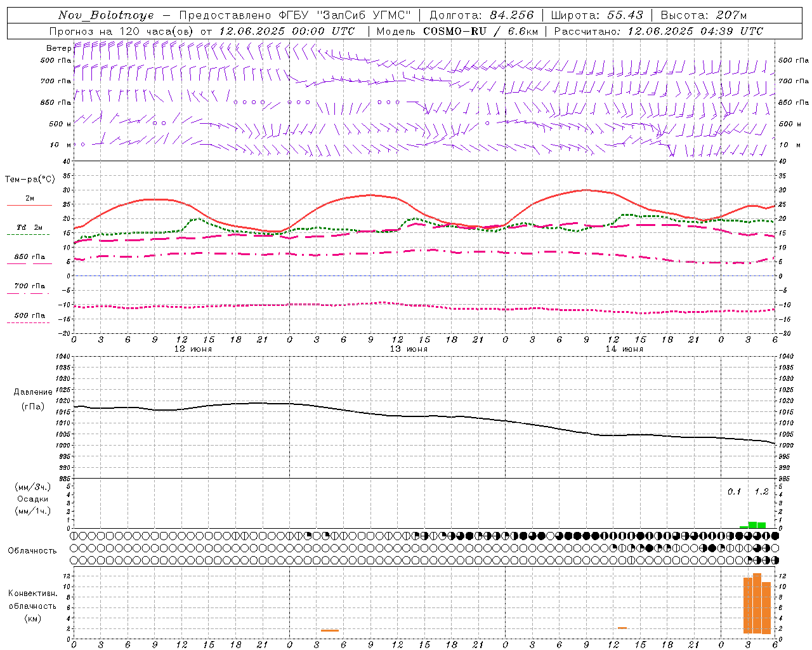Select the 'Тем-ра(°C)' temperature label

30,180
